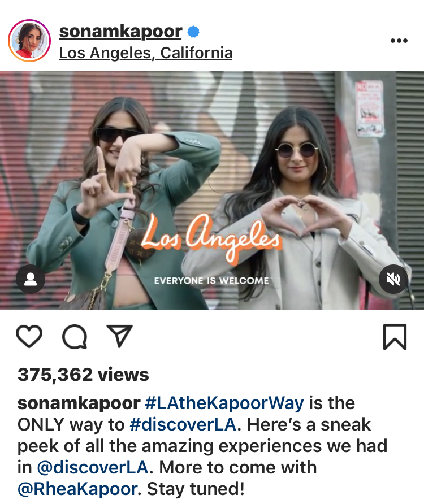Screen dimensions: 424x504
Task: Open the three-dot more options menu
Action: [x=399, y=41]
